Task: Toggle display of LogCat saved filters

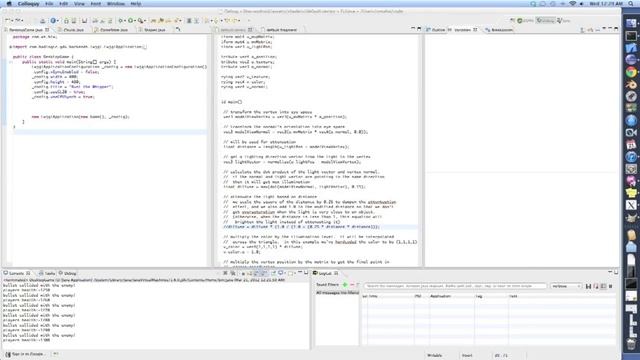Action: pyautogui.click(x=603, y=286)
